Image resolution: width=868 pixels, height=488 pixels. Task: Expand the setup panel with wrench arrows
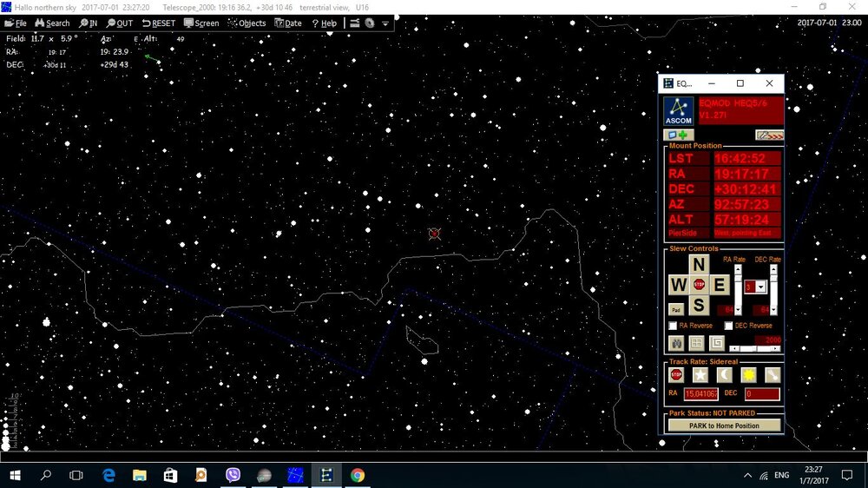tap(769, 135)
